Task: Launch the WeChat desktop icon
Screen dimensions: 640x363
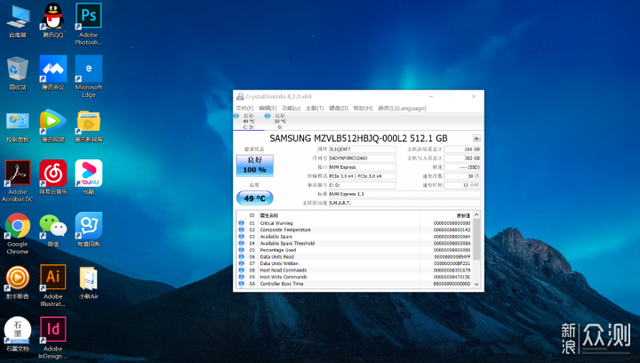Action: [53, 225]
